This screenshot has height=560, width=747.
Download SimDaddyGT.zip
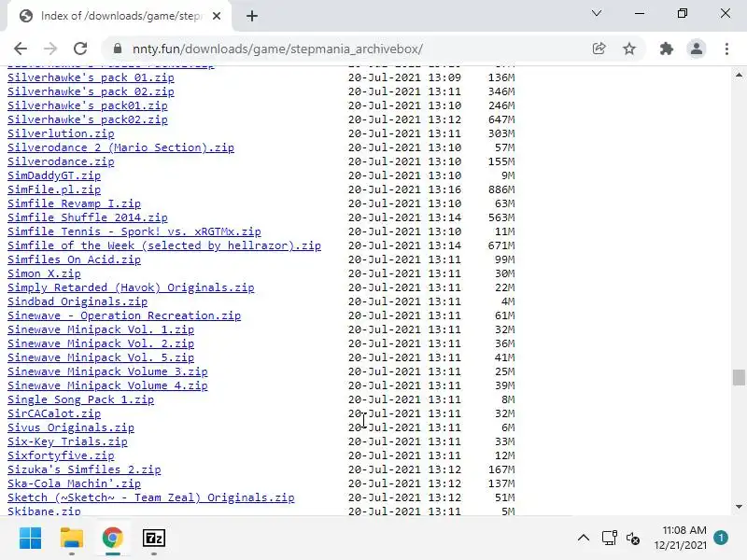pyautogui.click(x=54, y=175)
